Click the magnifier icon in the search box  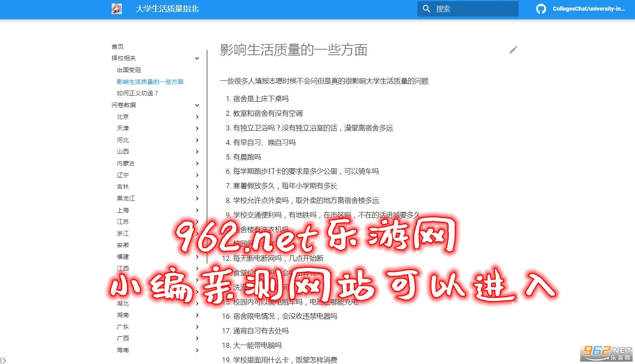click(426, 9)
